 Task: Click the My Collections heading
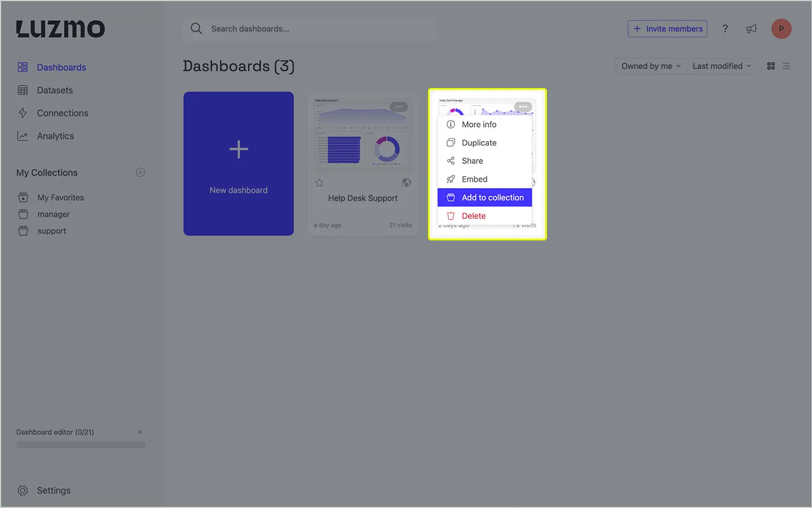[47, 173]
